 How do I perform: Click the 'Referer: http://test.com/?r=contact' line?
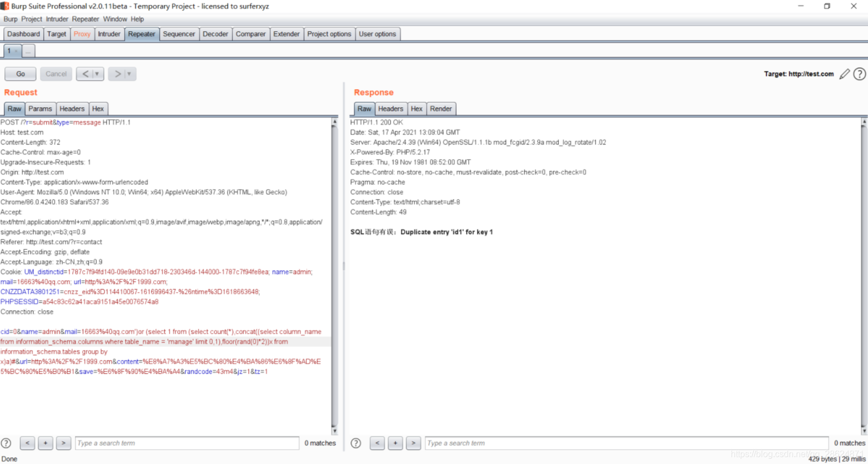(51, 242)
